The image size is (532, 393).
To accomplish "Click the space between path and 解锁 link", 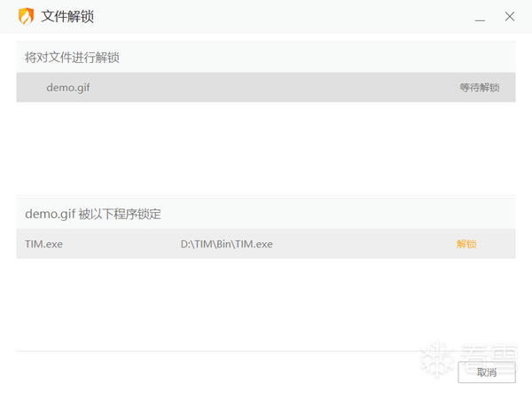I will tap(364, 244).
